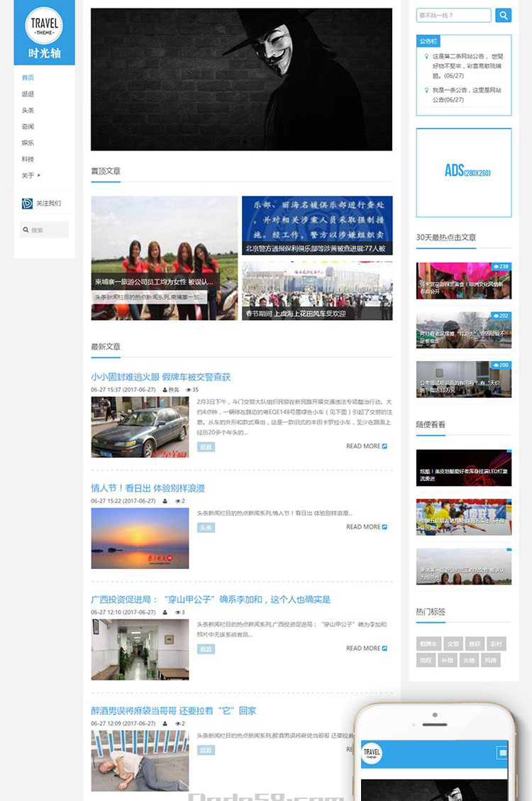Click the 202 views eye badge
This screenshot has height=801, width=532.
(x=501, y=316)
